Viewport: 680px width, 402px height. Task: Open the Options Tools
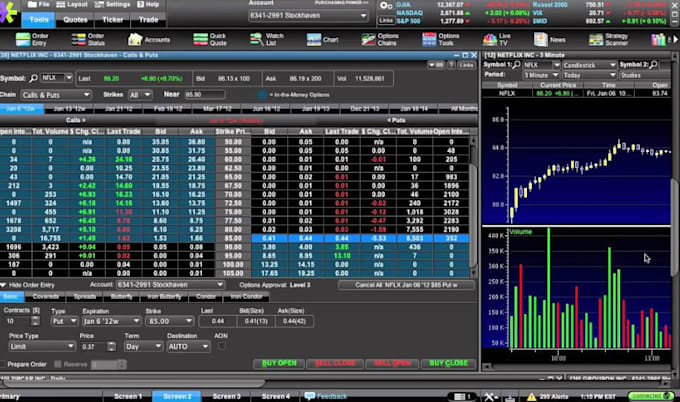441,39
